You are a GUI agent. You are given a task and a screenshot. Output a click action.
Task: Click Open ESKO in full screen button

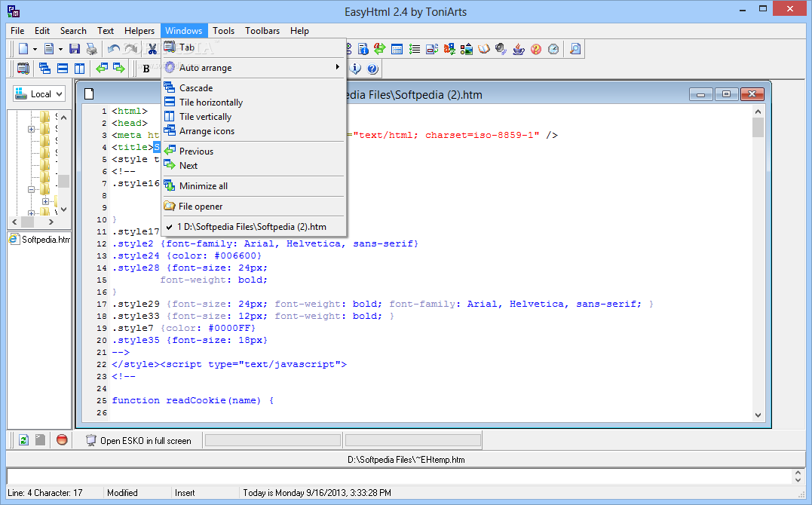[139, 441]
